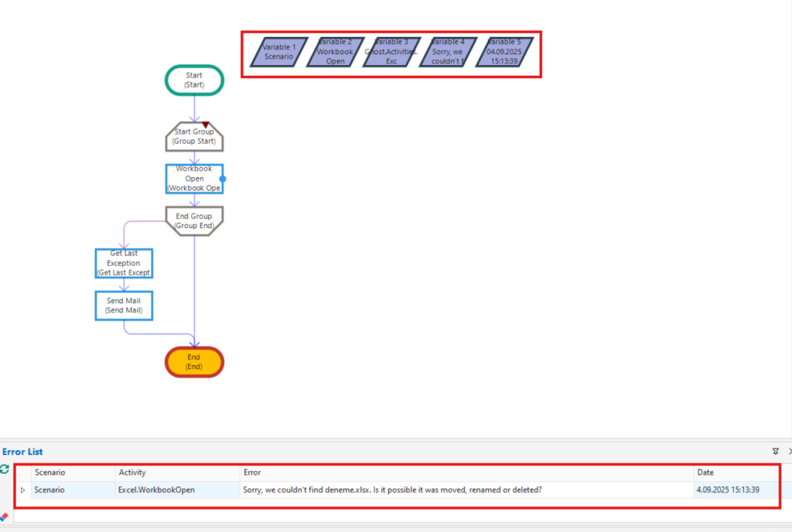This screenshot has width=792, height=532.
Task: Pin the Error List panel
Action: point(775,452)
